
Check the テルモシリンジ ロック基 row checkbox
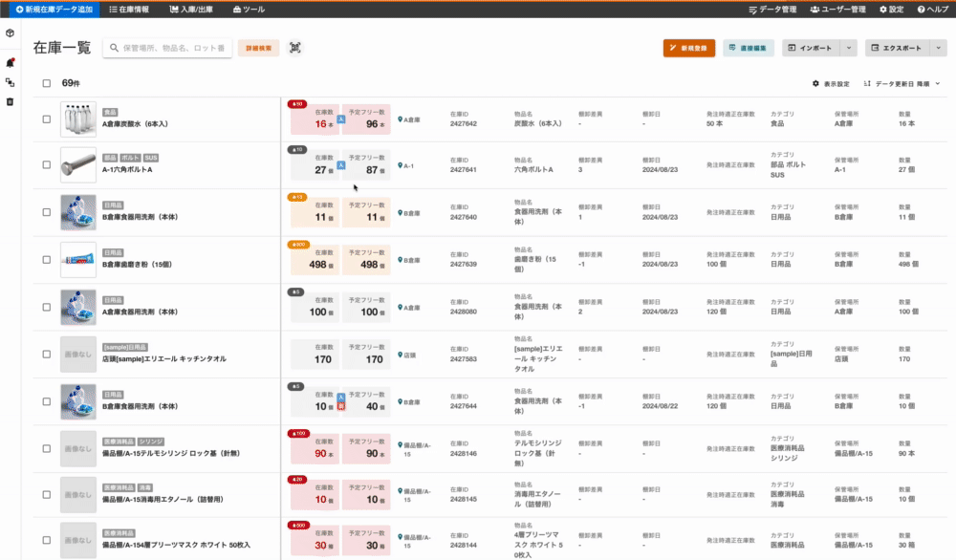(46, 448)
